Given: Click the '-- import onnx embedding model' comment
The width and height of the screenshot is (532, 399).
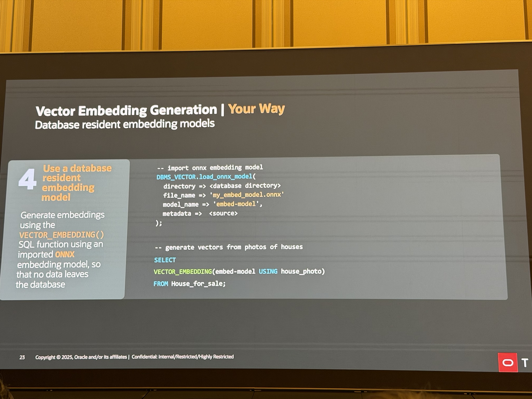Looking at the screenshot, I should coord(210,168).
